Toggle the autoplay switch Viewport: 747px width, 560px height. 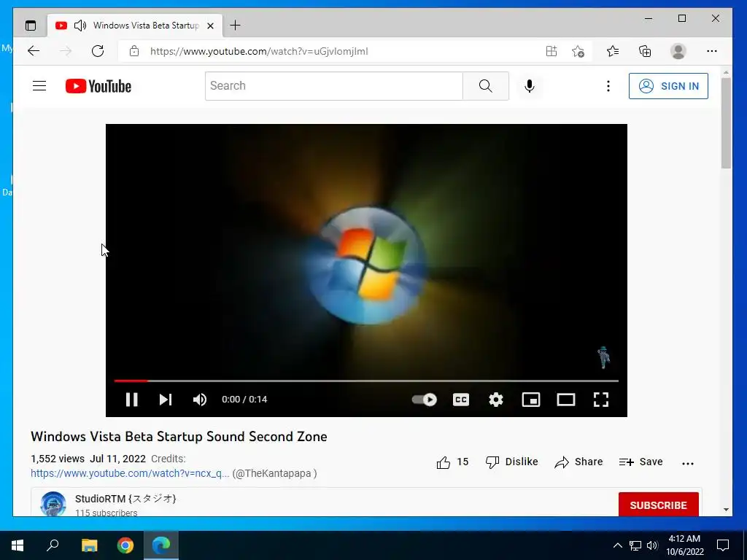coord(425,400)
